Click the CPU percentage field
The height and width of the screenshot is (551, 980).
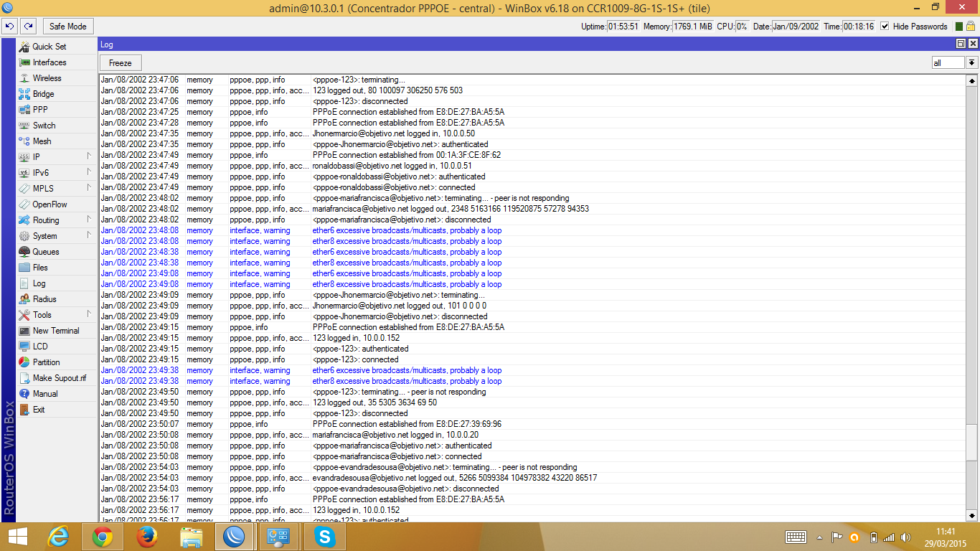(742, 27)
